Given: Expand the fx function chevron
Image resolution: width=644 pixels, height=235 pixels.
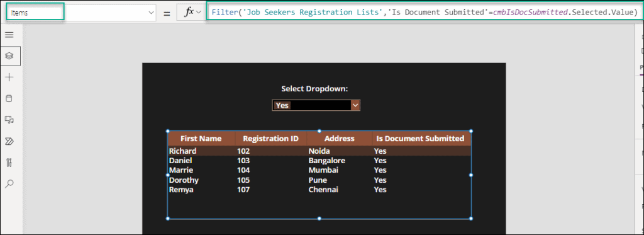Looking at the screenshot, I should [x=199, y=13].
